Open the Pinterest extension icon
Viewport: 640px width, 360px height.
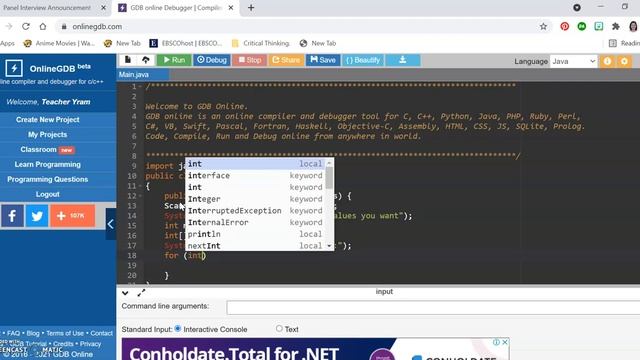(x=564, y=27)
